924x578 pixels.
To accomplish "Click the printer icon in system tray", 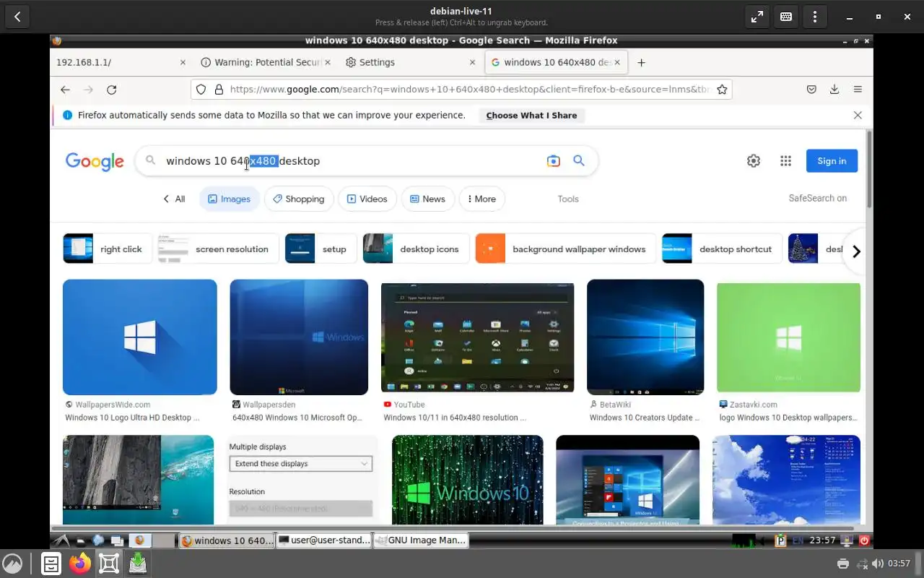I will (x=842, y=564).
